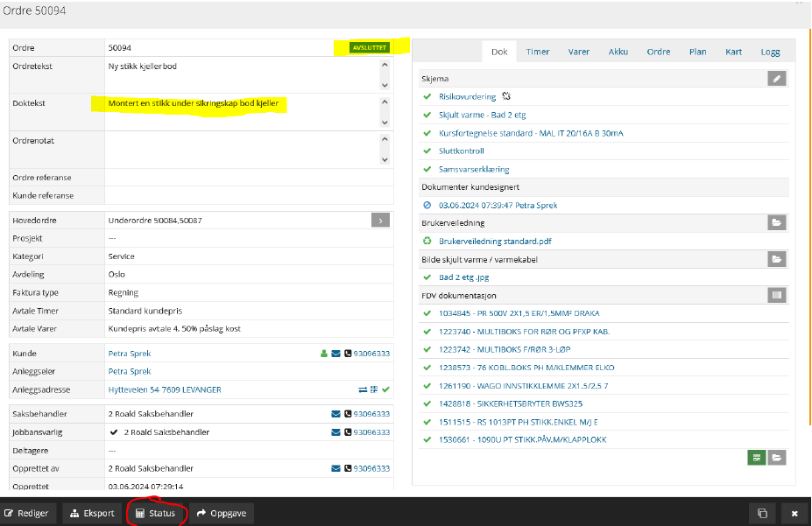
Task: Click the green person icon in Kunde row
Action: [323, 354]
